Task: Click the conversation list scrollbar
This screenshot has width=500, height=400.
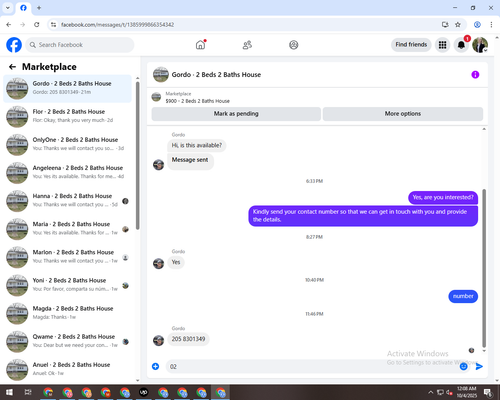Action: (138, 155)
